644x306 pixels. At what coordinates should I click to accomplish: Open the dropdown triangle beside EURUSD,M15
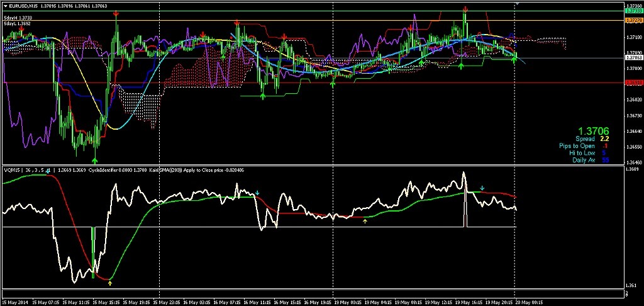pos(5,6)
